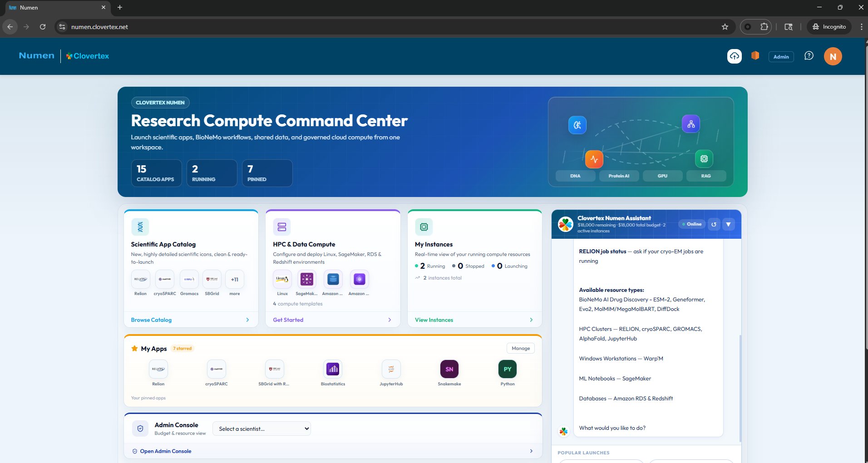This screenshot has height=463, width=868.
Task: Click the assistant chat scrollbar
Action: coord(740,388)
